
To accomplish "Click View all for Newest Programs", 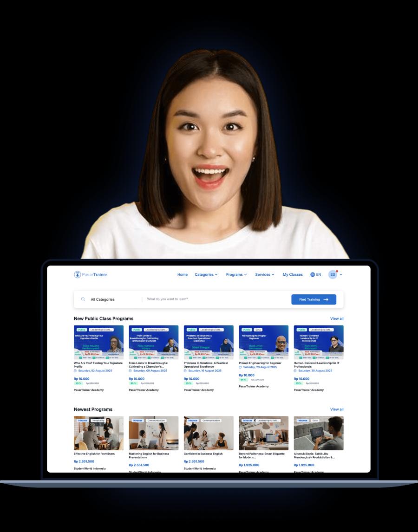I will pyautogui.click(x=337, y=409).
